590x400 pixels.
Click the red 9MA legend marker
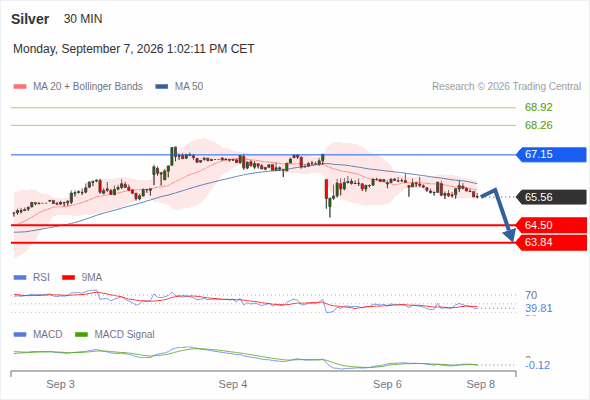click(68, 278)
